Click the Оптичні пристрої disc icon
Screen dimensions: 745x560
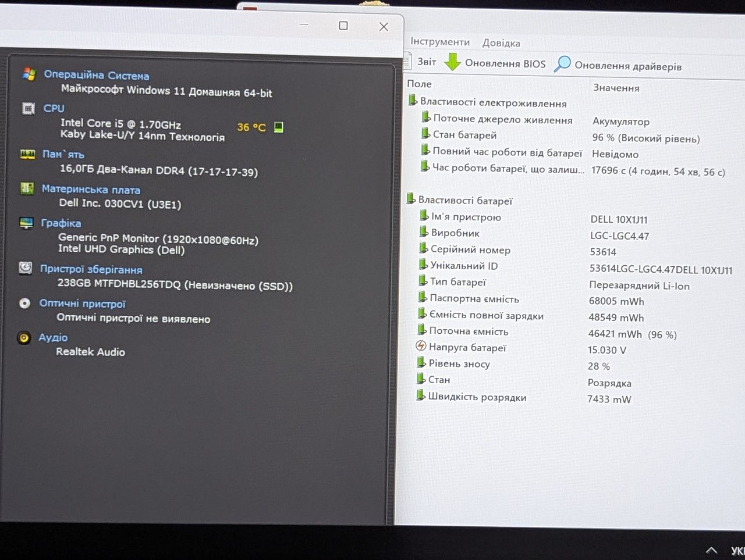tap(24, 303)
